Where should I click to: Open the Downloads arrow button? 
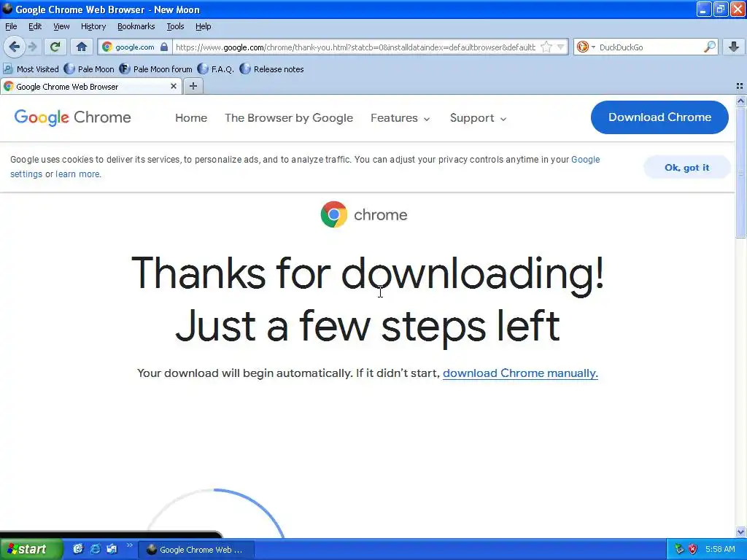(734, 47)
